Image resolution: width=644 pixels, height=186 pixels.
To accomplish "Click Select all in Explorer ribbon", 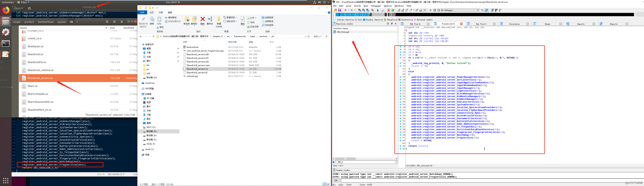I will coord(268,17).
